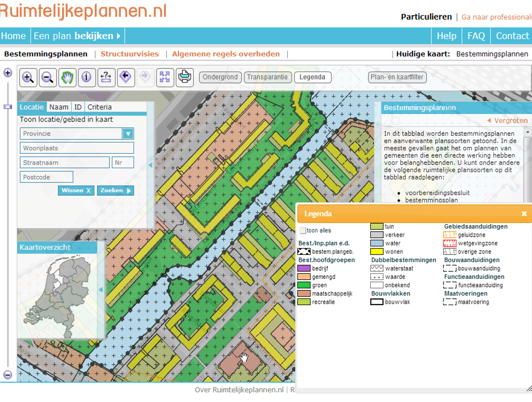Print the map with printer icon
The image size is (532, 402).
click(184, 78)
